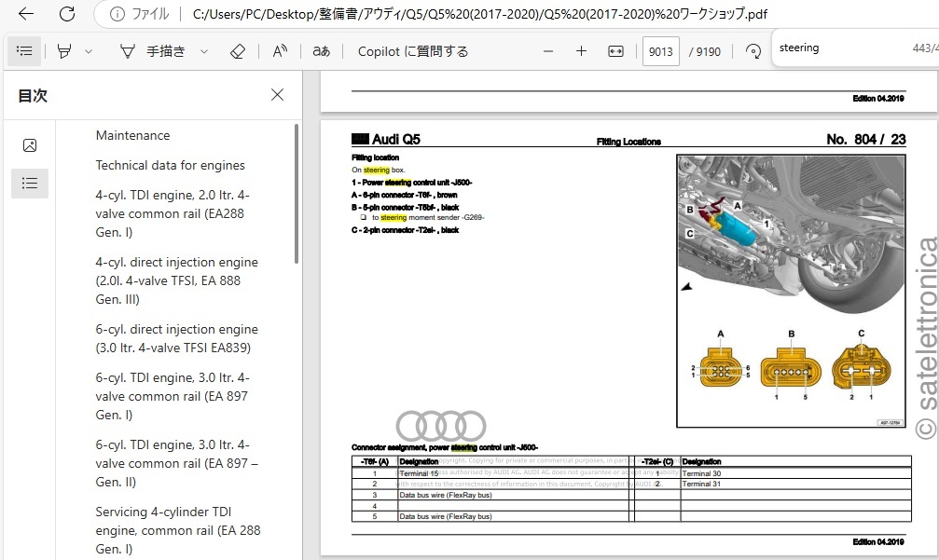Select the 手描き draw tool
939x560 pixels.
[153, 51]
